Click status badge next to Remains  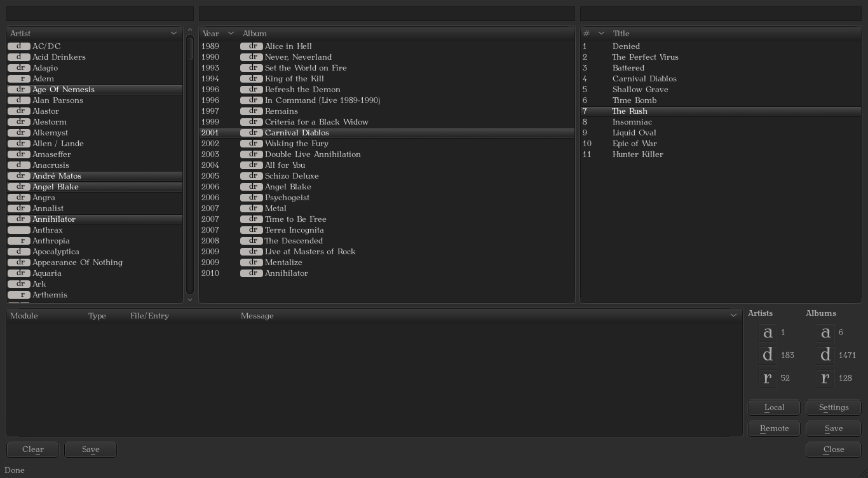pos(252,111)
